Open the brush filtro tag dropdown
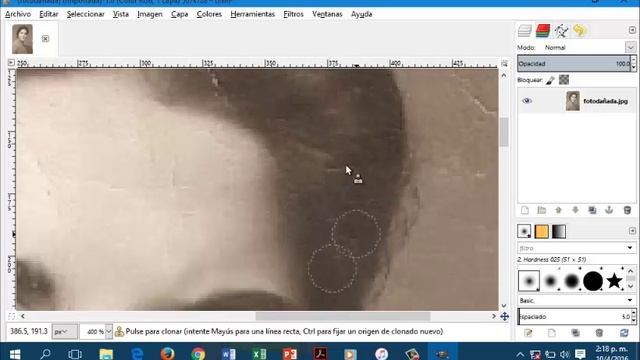 pos(630,248)
